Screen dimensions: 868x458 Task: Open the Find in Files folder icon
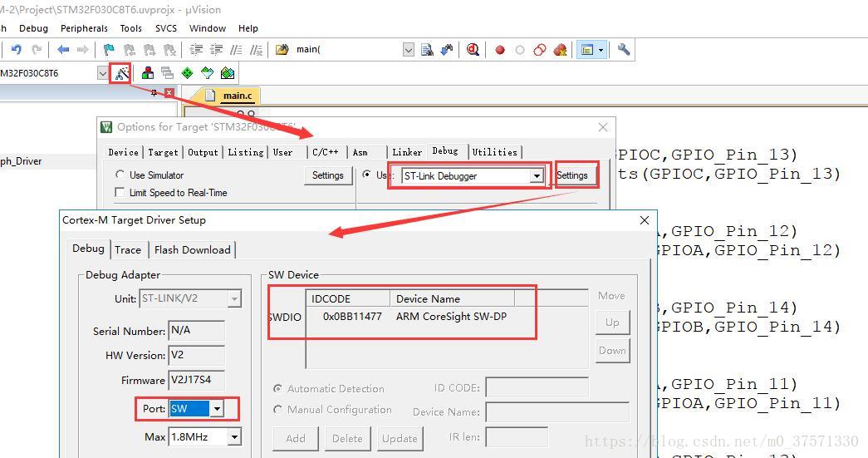282,50
